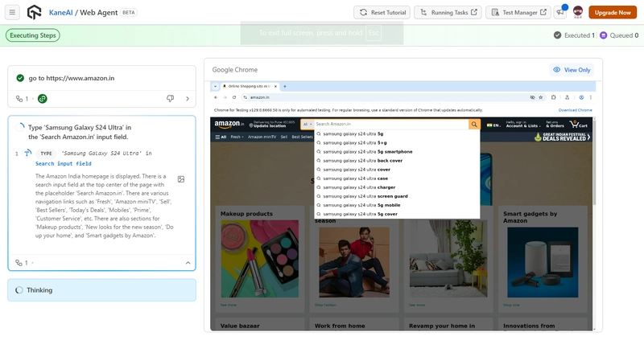Open Running Tasks
644x361 pixels.
click(448, 12)
